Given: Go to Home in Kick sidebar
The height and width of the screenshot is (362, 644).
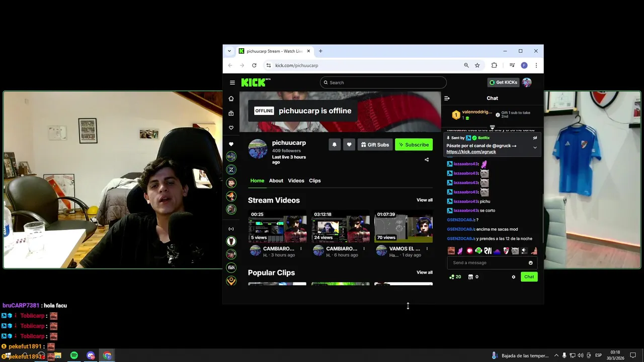Looking at the screenshot, I should click(231, 99).
